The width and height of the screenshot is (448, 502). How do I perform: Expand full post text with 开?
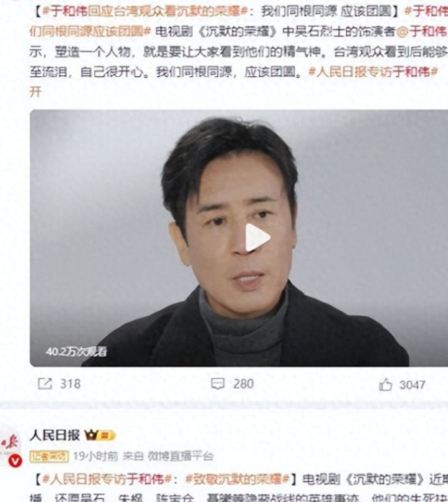point(36,92)
